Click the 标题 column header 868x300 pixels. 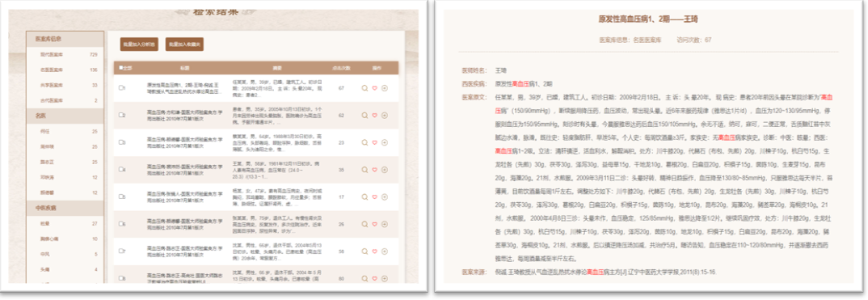(184, 68)
